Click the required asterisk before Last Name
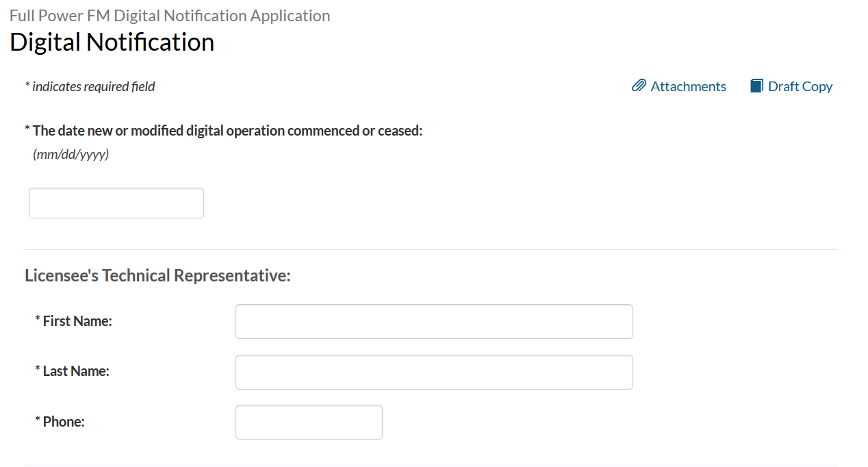 [x=38, y=370]
